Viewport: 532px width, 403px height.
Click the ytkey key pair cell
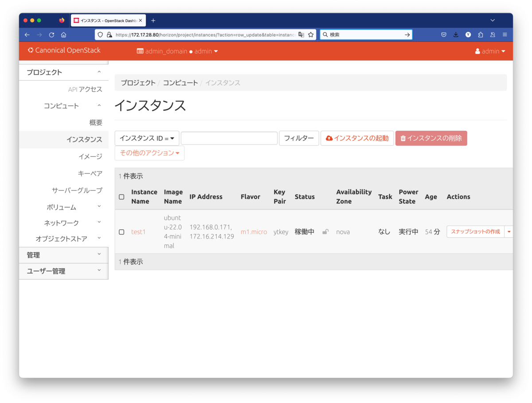281,232
